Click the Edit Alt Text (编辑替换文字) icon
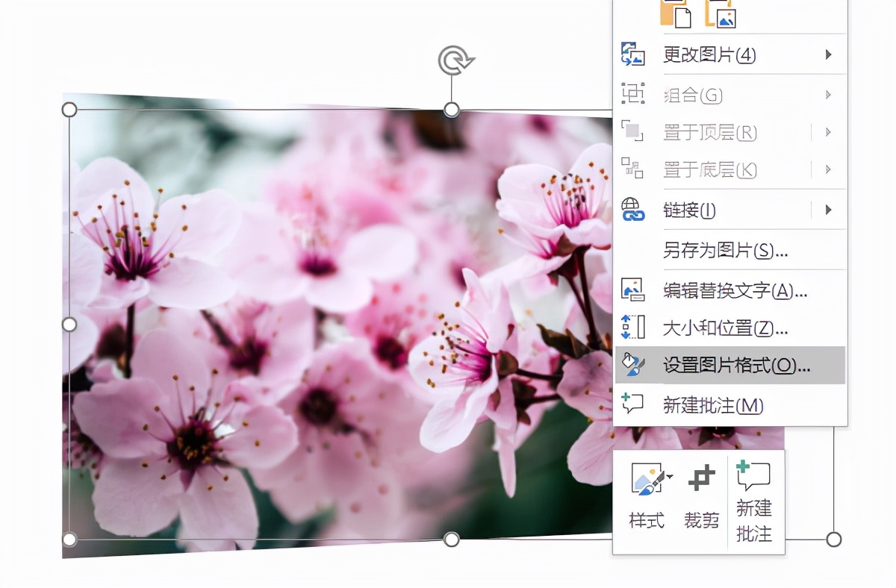Viewport: 896px width, 588px height. pyautogui.click(x=632, y=290)
